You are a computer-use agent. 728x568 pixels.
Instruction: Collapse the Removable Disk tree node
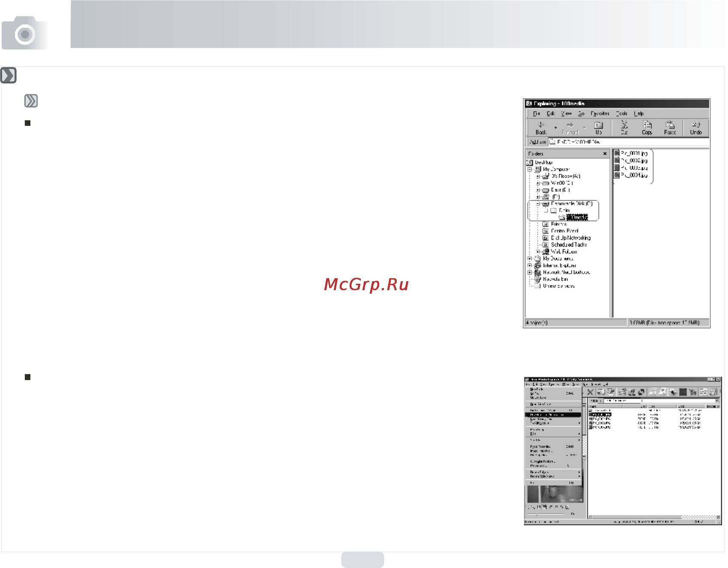tap(538, 204)
